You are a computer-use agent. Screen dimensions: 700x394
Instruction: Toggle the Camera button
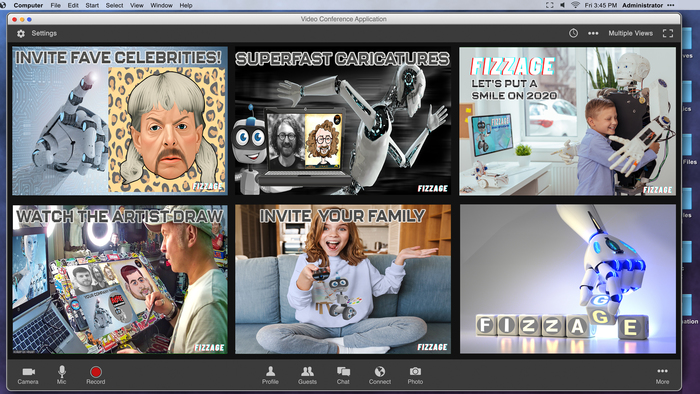point(28,375)
